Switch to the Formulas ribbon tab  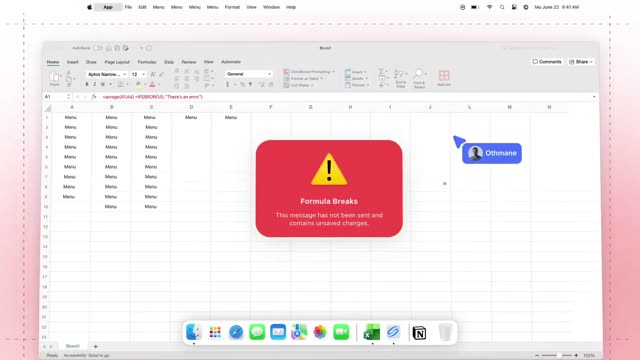coord(147,62)
